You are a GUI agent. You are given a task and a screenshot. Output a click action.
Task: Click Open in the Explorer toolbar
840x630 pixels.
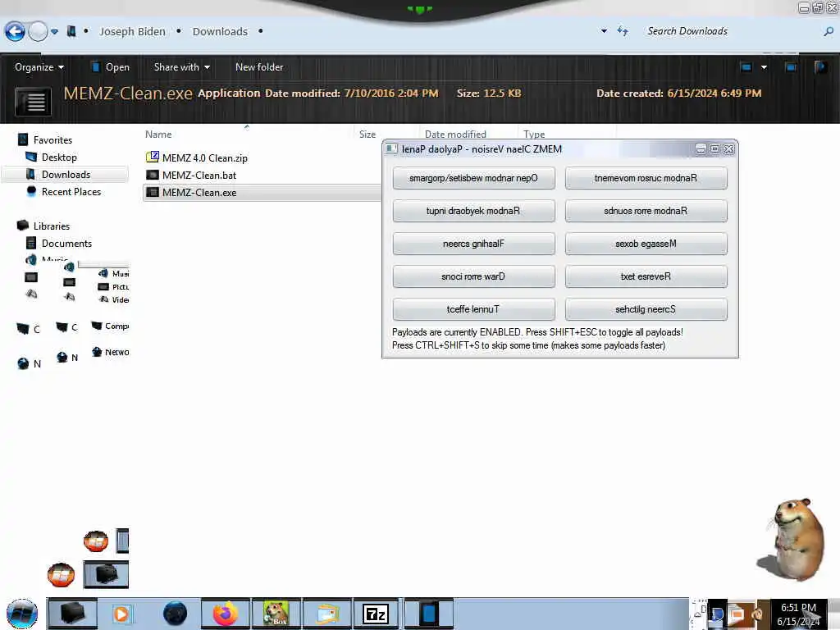point(111,67)
